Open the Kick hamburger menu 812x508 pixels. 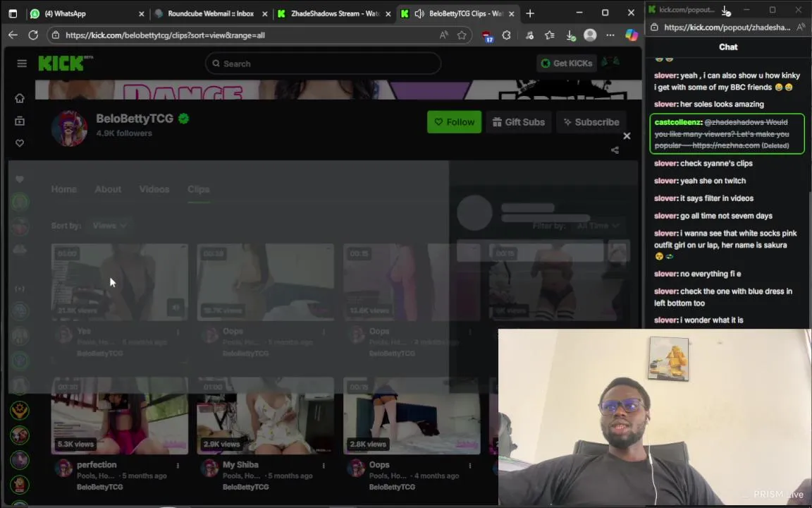pos(22,64)
